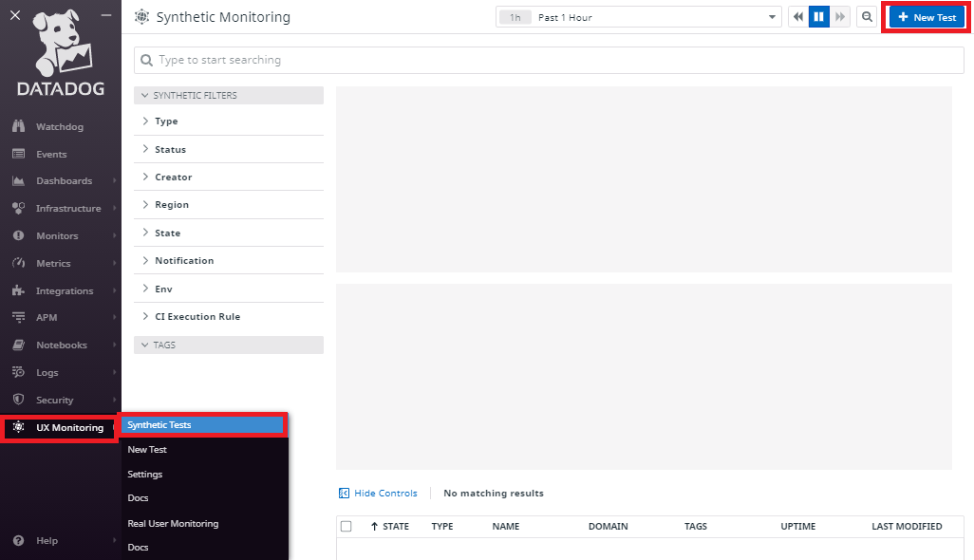Sort by the TYPE column header
Image resolution: width=974 pixels, height=560 pixels.
tap(442, 527)
